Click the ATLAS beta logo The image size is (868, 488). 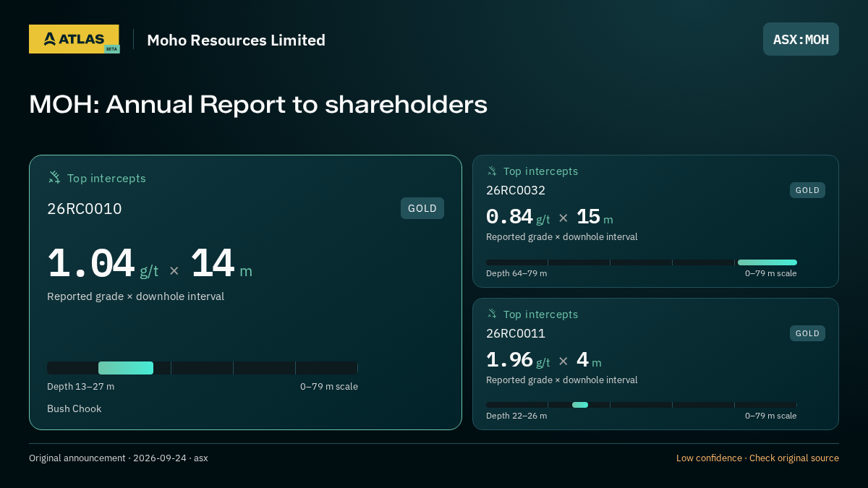pyautogui.click(x=74, y=39)
